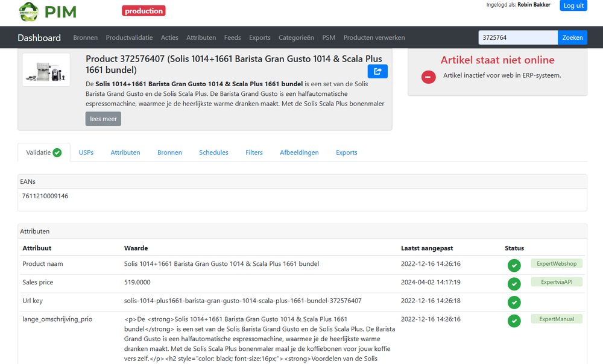Click the green check on Validatie tab
This screenshot has height=364, width=603.
pos(57,152)
